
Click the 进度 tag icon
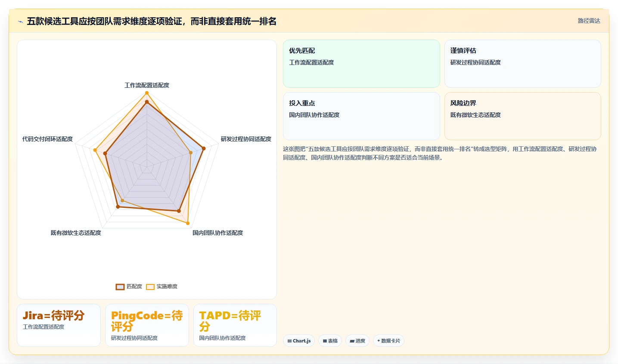[352, 341]
